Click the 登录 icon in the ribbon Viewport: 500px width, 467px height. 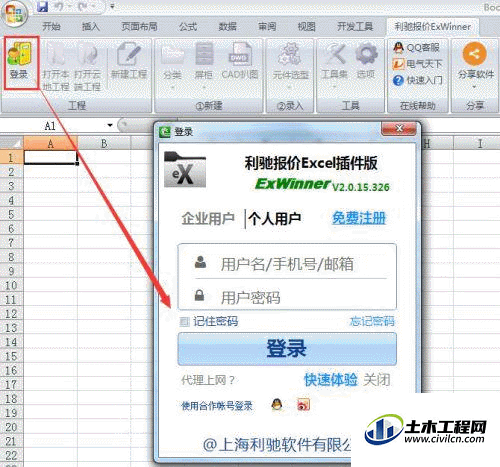(20, 62)
